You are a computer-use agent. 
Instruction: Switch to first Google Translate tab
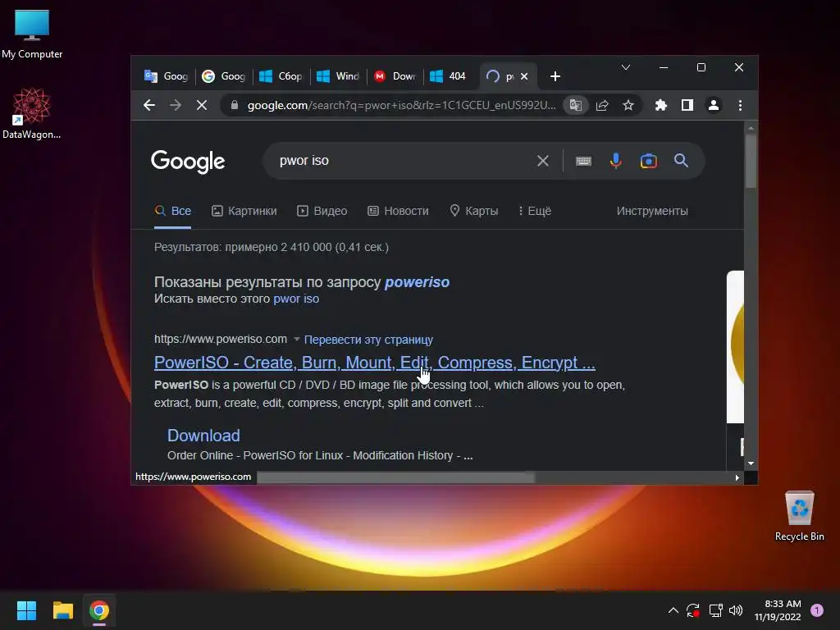click(x=167, y=76)
